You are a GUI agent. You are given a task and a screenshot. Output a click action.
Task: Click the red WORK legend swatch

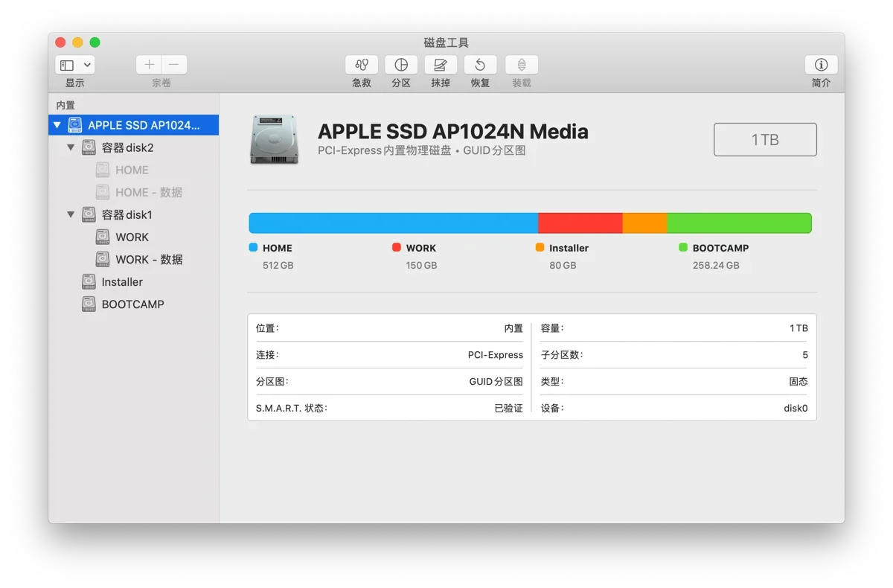(397, 247)
